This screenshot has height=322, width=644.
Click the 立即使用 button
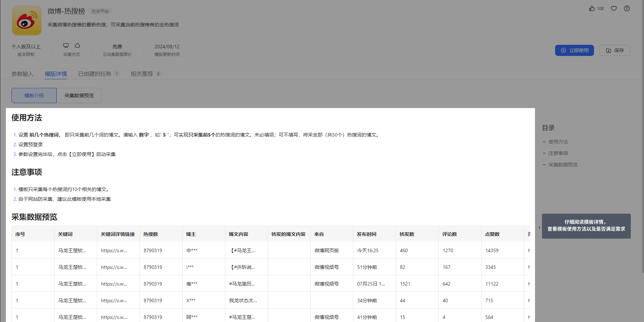click(575, 50)
